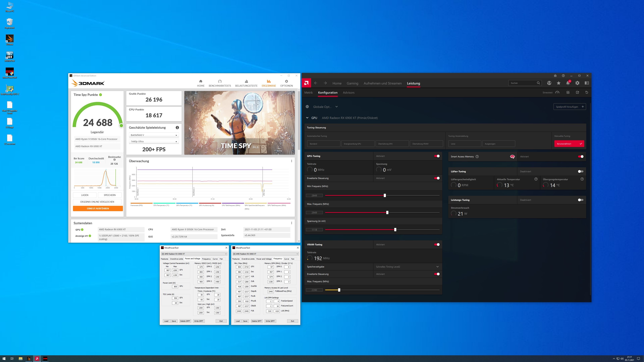Click the AMD favorites star icon
The width and height of the screenshot is (644, 362).
click(x=558, y=83)
